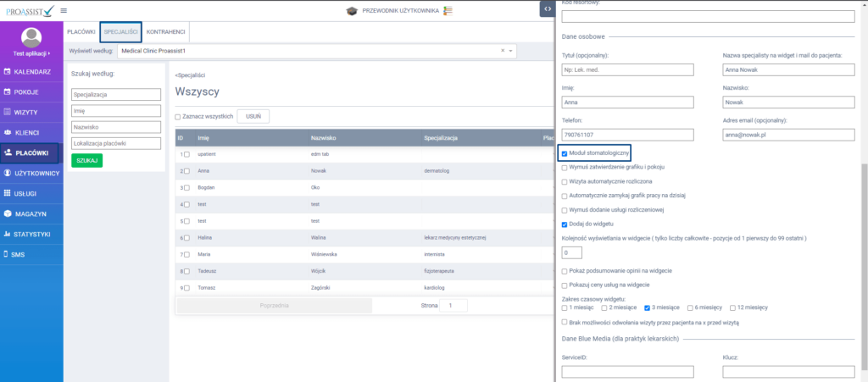Clear the Medical Clinic Proassist1 selection with the x
The height and width of the screenshot is (382, 868).
(x=502, y=51)
